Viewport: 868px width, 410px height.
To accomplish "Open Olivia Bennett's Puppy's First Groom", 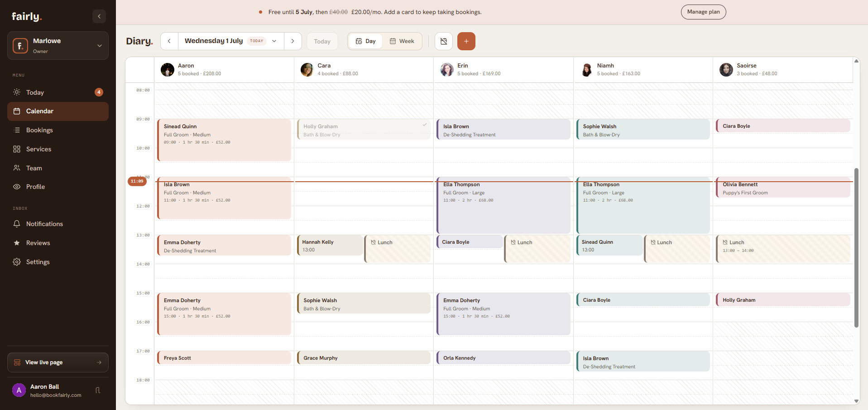I will pos(783,187).
